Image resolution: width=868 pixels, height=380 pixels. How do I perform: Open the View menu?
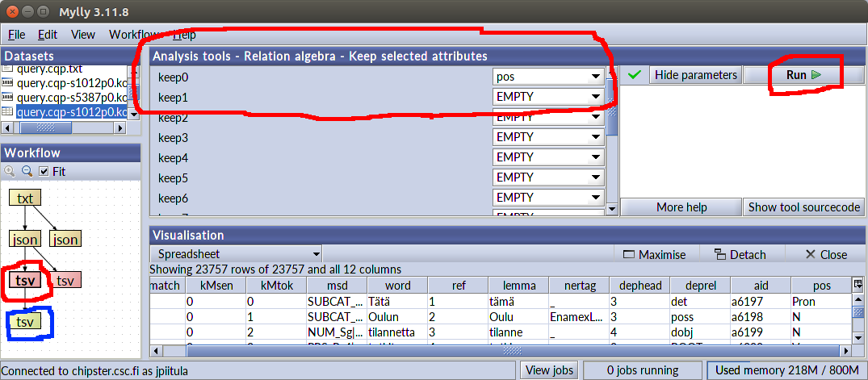(x=83, y=35)
